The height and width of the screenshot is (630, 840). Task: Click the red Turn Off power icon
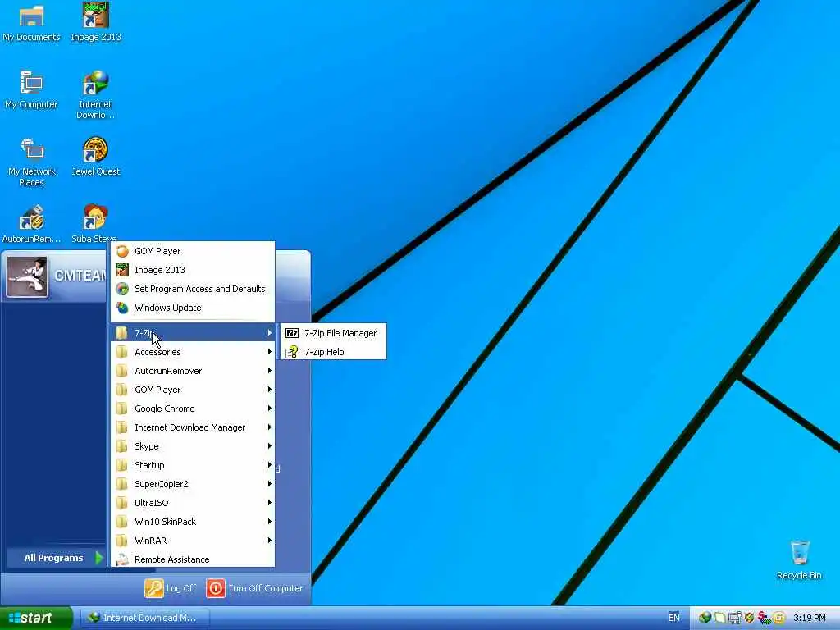coord(216,588)
